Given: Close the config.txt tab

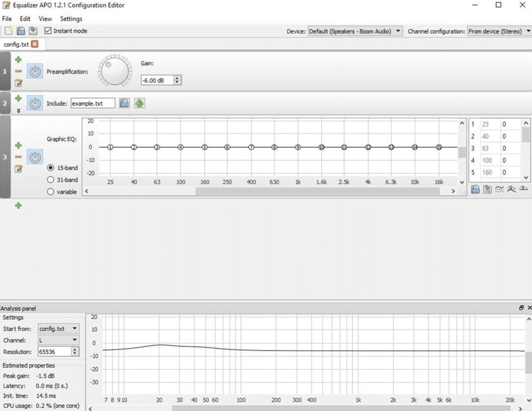Looking at the screenshot, I should point(35,44).
